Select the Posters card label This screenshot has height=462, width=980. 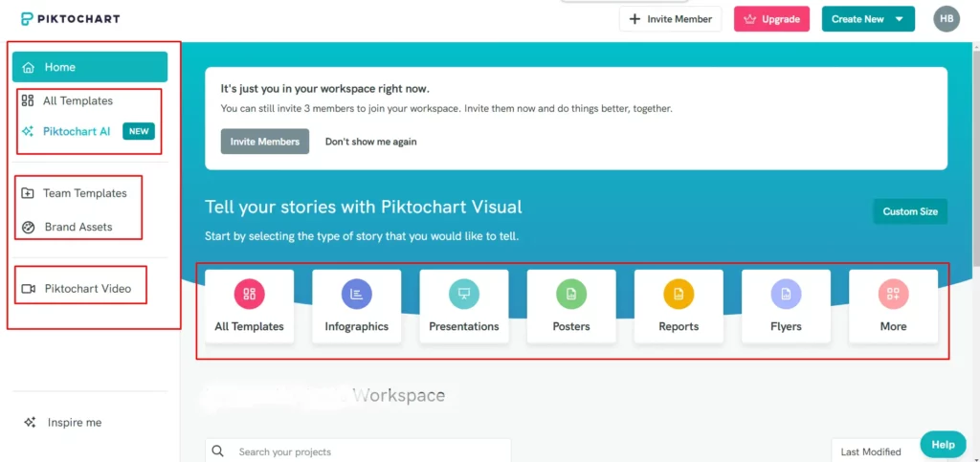[x=571, y=326]
